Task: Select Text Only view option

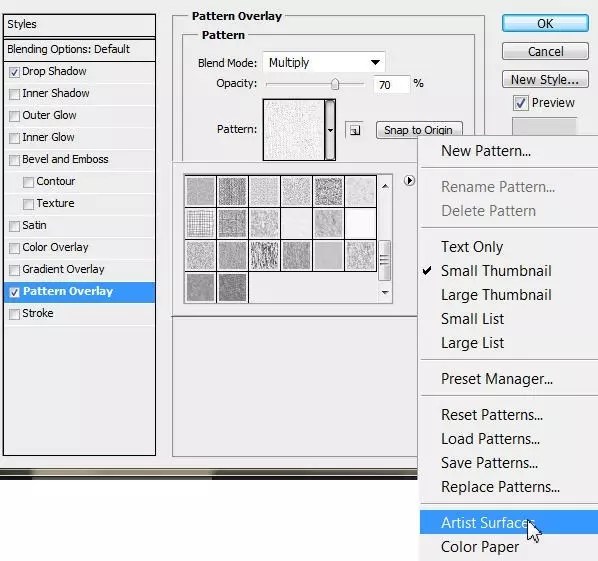Action: 472,247
